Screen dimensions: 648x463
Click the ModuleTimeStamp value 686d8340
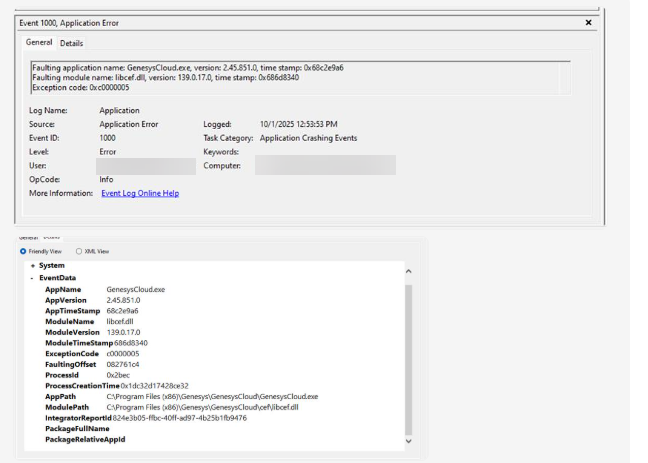click(131, 343)
